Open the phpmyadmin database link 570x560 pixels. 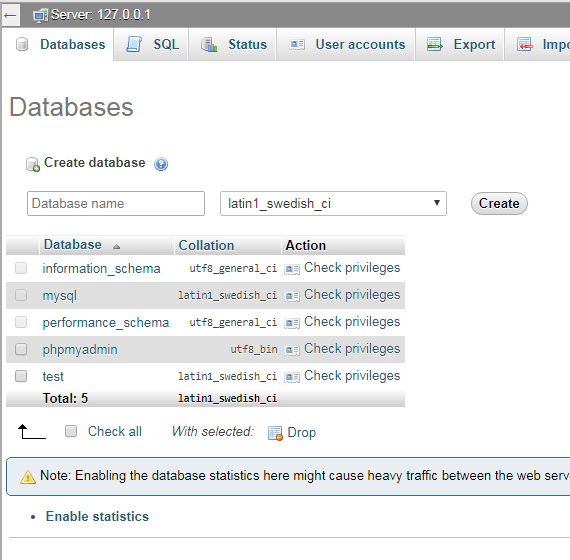point(80,349)
